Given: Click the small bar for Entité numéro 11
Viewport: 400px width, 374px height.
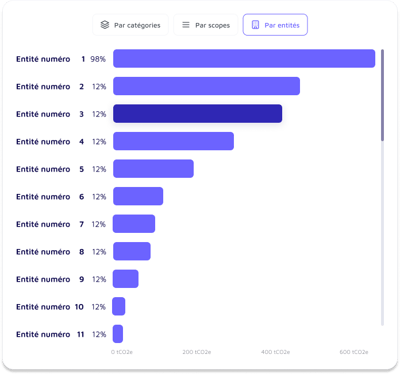Looking at the screenshot, I should tap(118, 334).
